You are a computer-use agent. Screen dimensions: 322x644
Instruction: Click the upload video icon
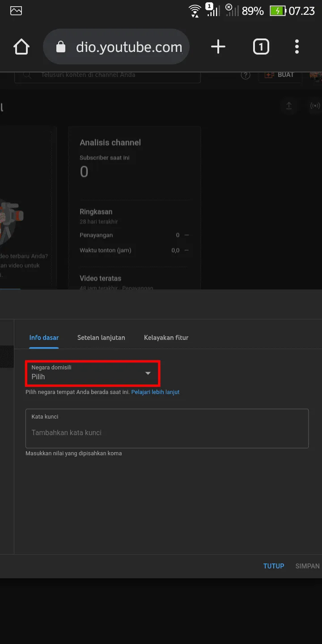[289, 106]
